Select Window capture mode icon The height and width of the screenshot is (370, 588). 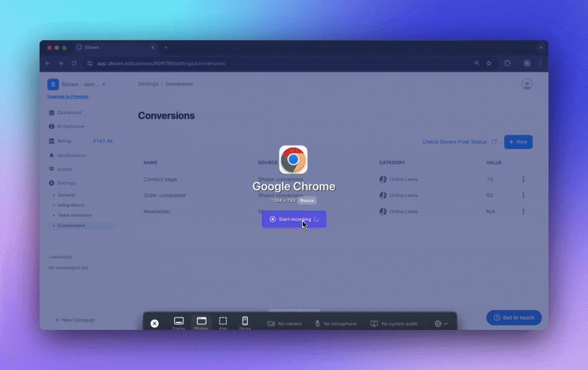(x=201, y=323)
